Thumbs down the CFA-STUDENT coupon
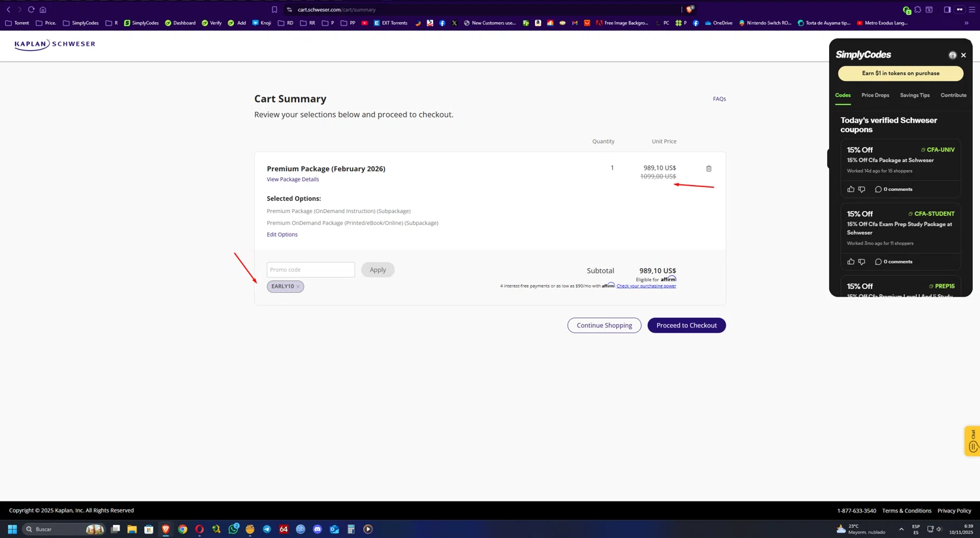 (862, 262)
